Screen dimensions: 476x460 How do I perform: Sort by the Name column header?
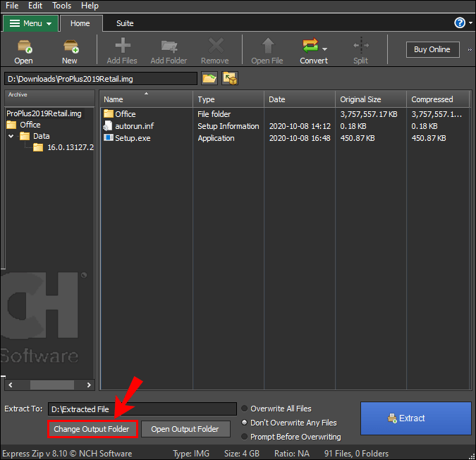[146, 99]
